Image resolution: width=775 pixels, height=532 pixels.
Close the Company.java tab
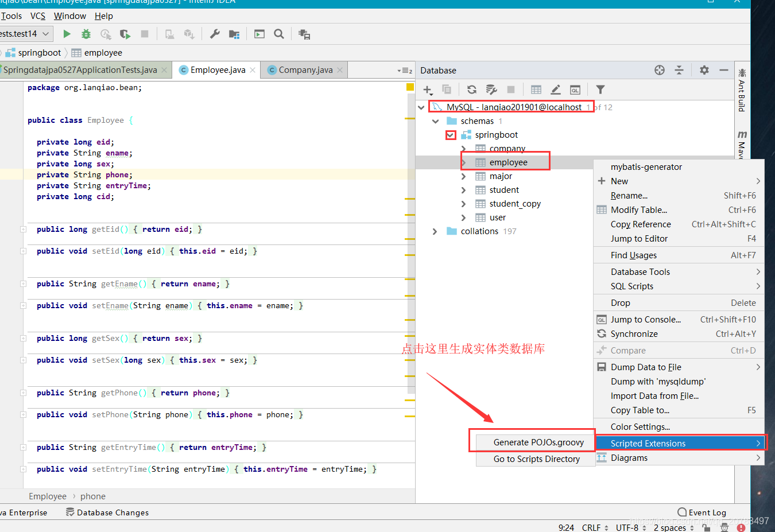340,70
